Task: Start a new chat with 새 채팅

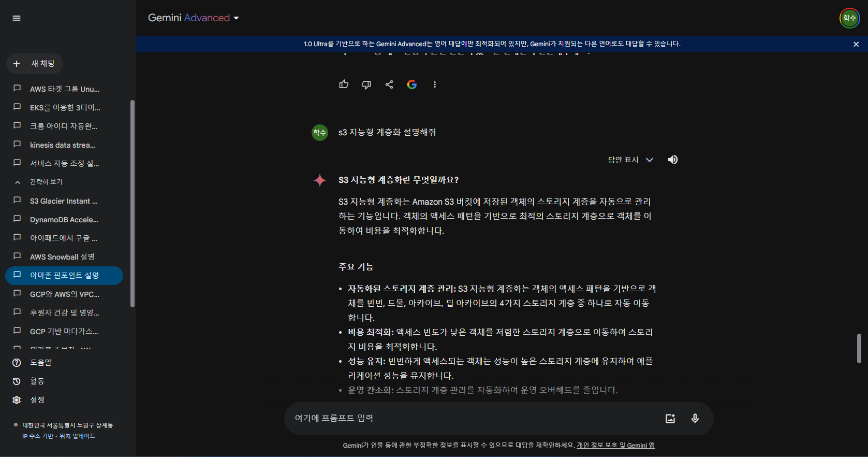Action: (35, 64)
